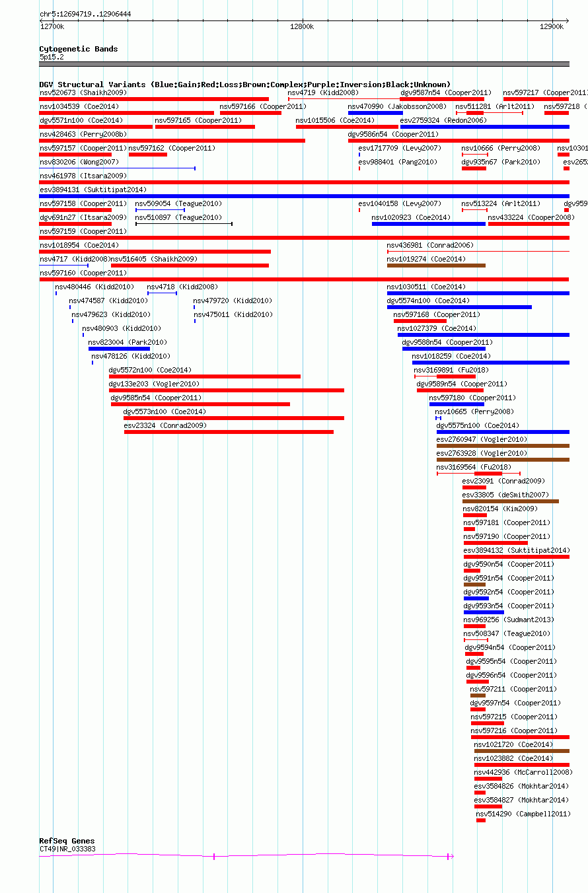Select nsv513224 (Arlt2011) label
Screen dimensions: 588x893
point(501,203)
